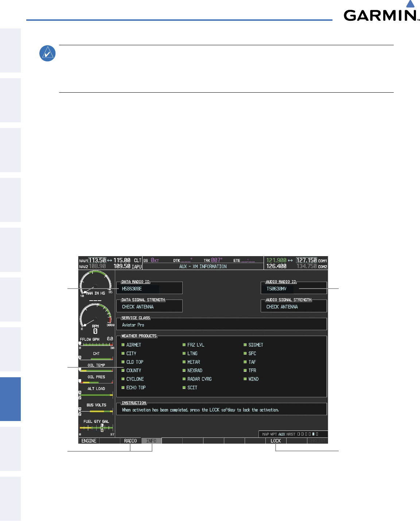Select the Data Radio ID value H586308E
420x521 pixels.
click(132, 289)
